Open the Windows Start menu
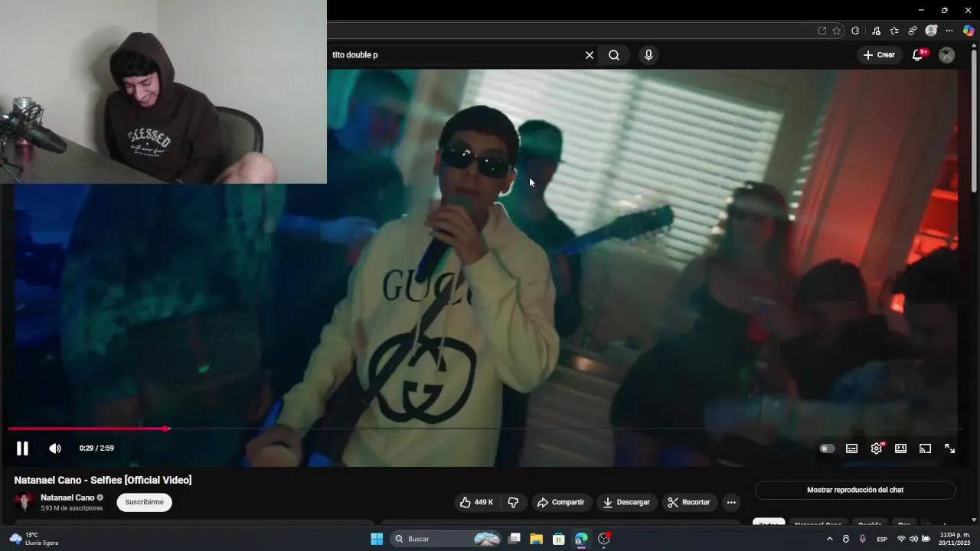Viewport: 980px width, 551px height. click(x=377, y=539)
